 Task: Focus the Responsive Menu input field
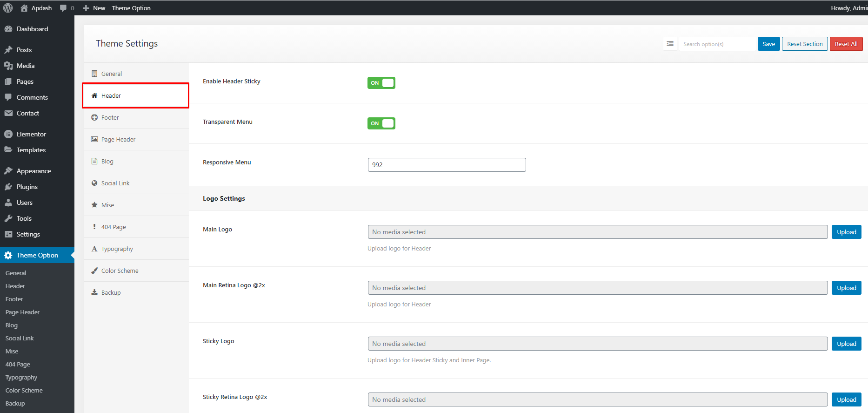[447, 165]
